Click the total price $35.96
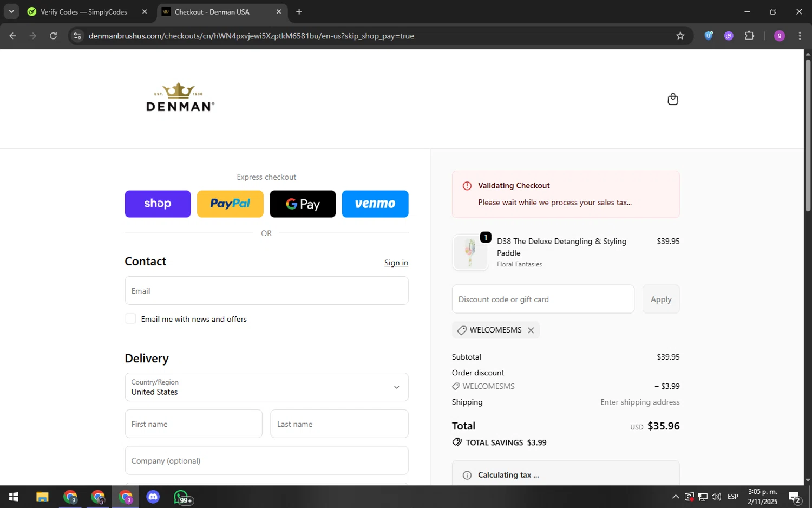 (x=663, y=426)
